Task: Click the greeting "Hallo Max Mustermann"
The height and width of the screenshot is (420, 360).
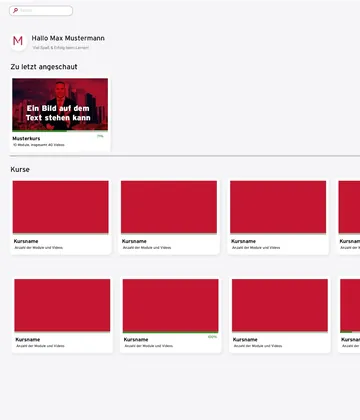Action: (68, 38)
